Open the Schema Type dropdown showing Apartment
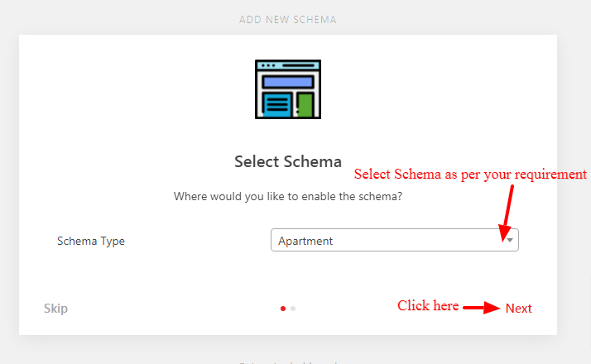 click(x=395, y=240)
